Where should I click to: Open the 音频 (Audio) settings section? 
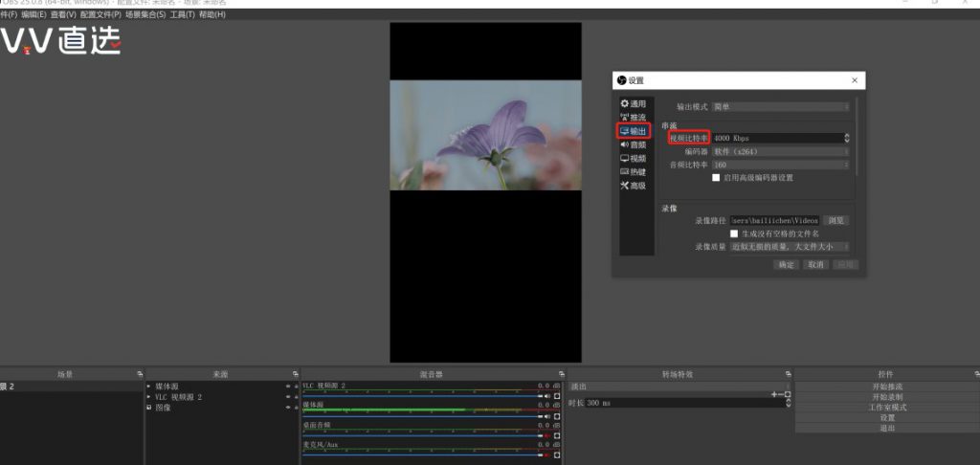pos(634,144)
